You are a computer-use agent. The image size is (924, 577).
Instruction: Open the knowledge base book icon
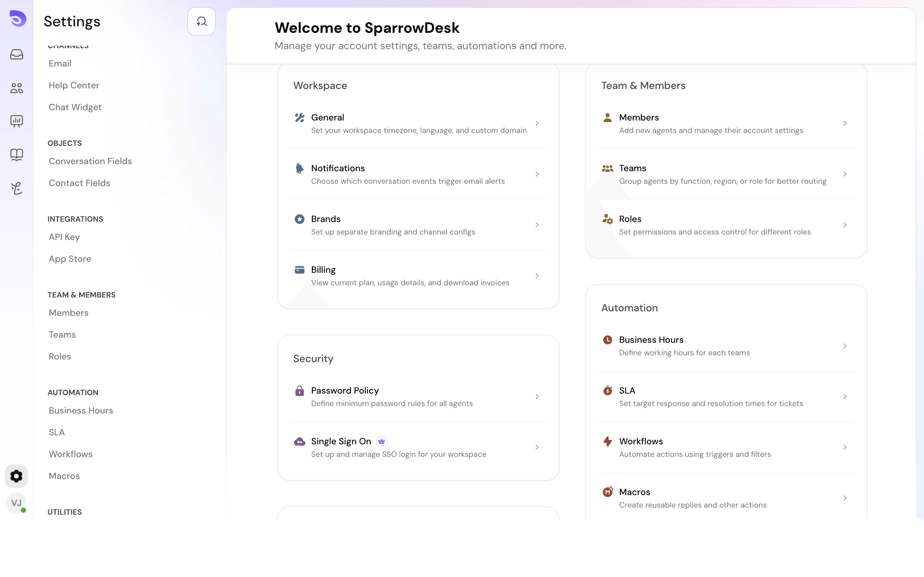[x=17, y=155]
